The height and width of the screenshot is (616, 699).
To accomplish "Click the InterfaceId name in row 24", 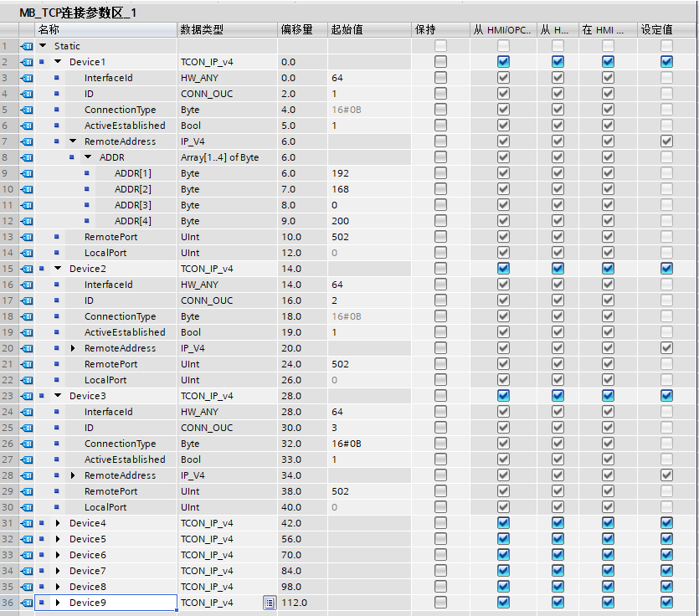I will [x=108, y=412].
